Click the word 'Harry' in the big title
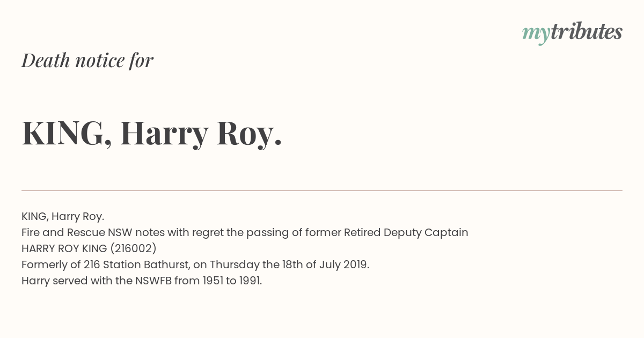Image resolution: width=644 pixels, height=338 pixels. coord(164,134)
